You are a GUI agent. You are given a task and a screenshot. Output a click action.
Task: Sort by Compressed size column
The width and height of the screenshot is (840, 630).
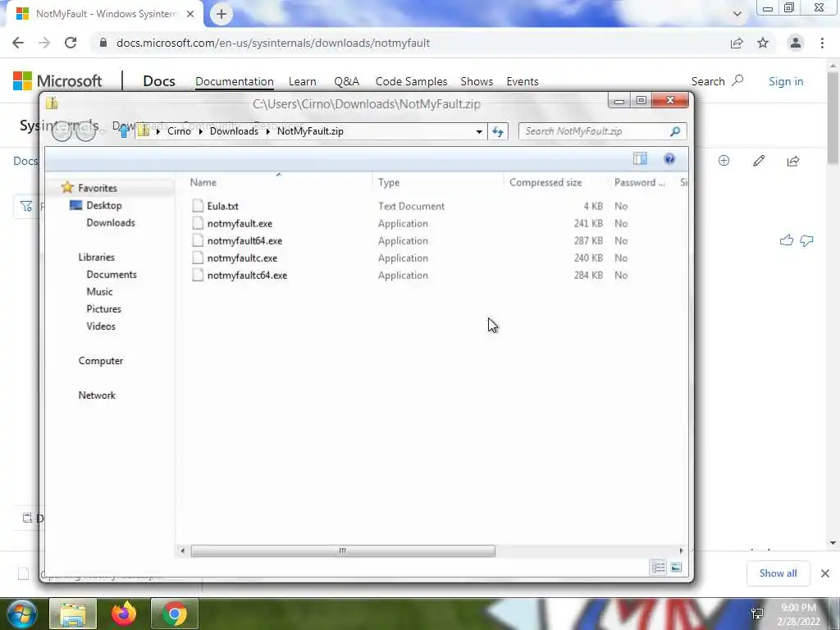click(546, 183)
